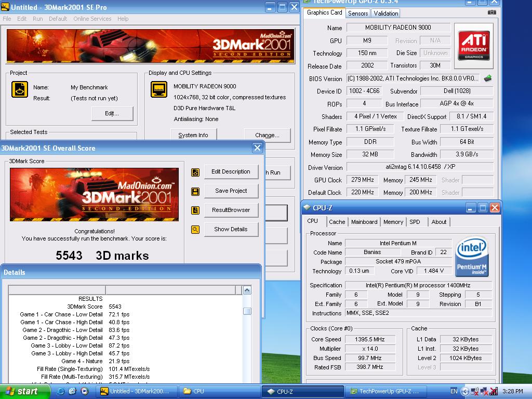
Task: Click Edit Description button
Action: [231, 171]
